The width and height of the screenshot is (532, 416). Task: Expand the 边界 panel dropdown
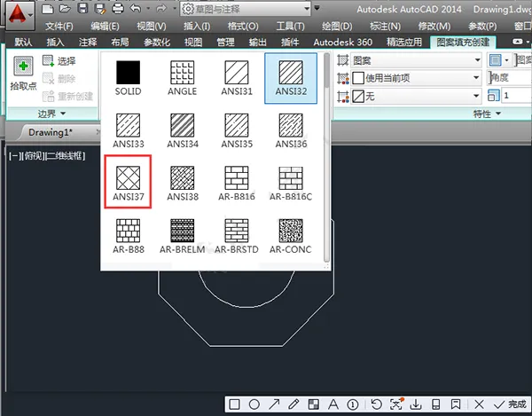click(51, 114)
